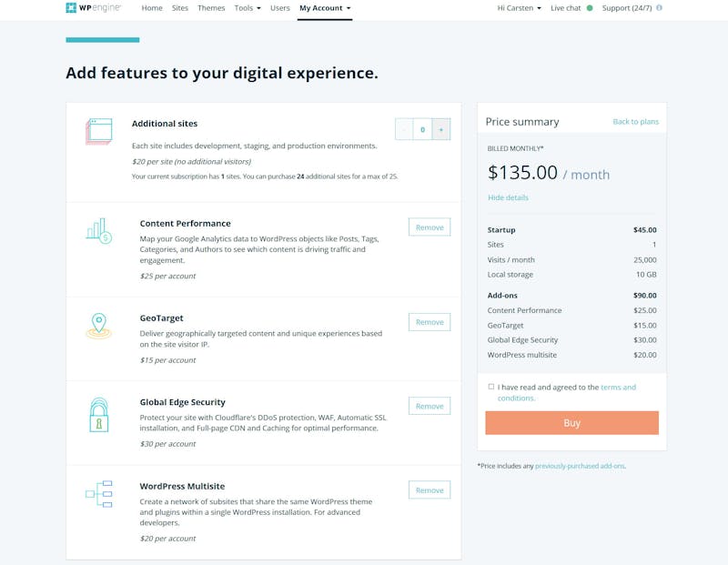The width and height of the screenshot is (728, 565).
Task: Click the Content Performance heading
Action: [186, 223]
